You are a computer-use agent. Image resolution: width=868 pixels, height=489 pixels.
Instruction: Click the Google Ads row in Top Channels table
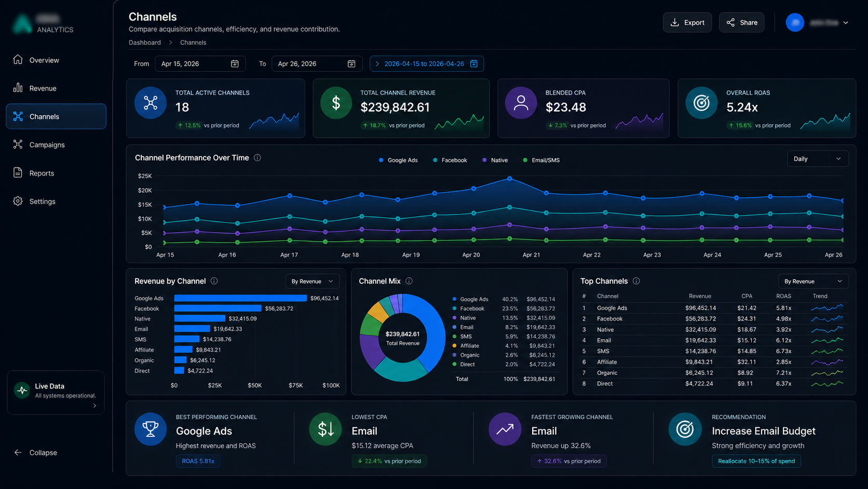(714, 308)
